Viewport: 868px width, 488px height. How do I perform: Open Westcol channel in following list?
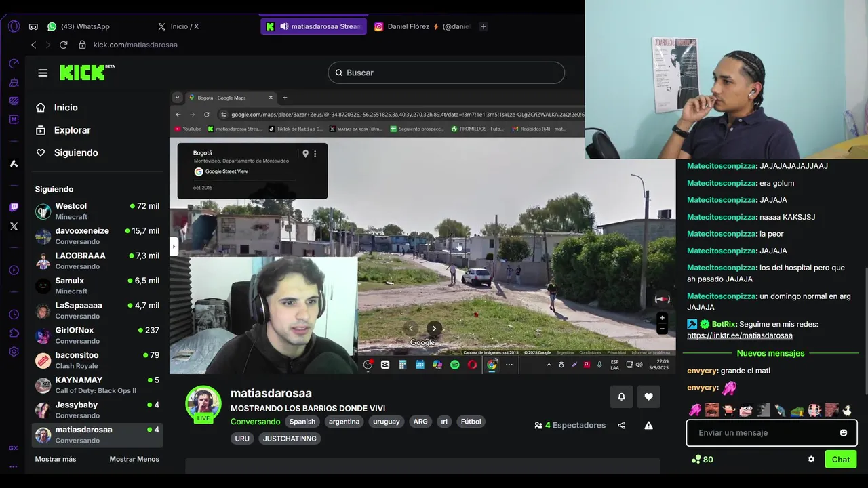[x=98, y=211]
